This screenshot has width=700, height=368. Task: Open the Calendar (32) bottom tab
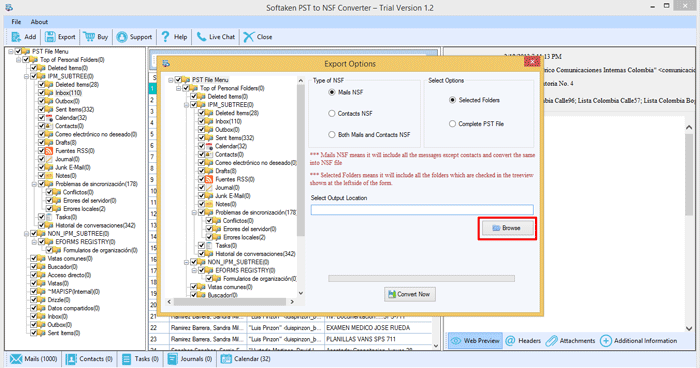[x=246, y=359]
